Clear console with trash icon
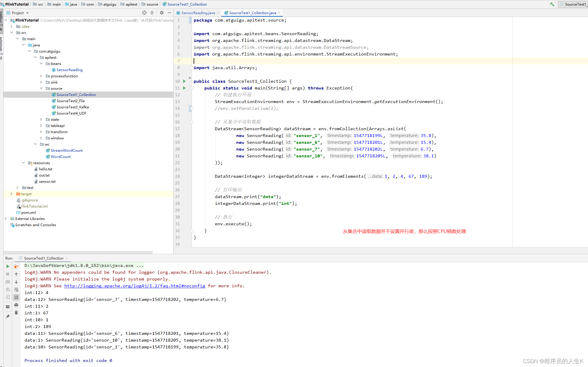This screenshot has height=367, width=588. coord(16,313)
